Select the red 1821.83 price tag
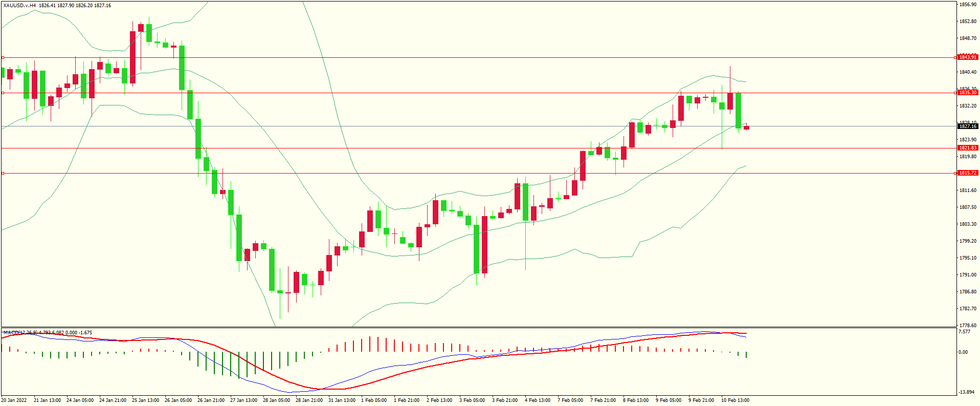 tap(968, 148)
